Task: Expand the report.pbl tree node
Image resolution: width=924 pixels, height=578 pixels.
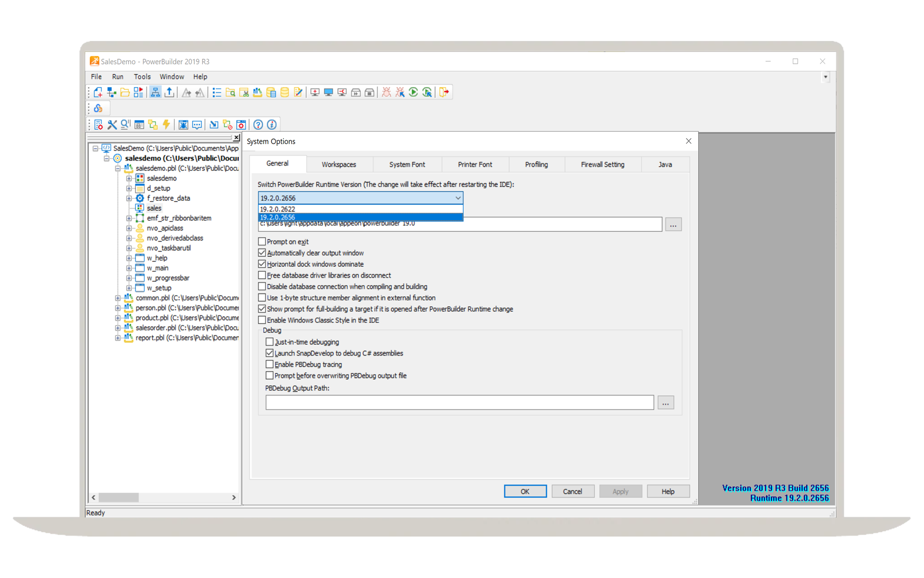Action: coord(118,338)
